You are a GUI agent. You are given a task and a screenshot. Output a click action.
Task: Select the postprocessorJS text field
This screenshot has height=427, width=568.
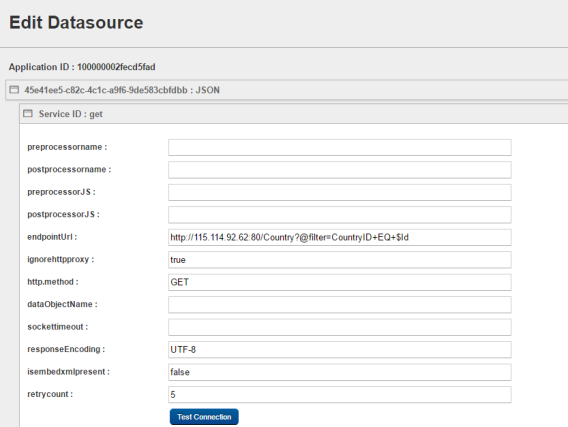340,215
